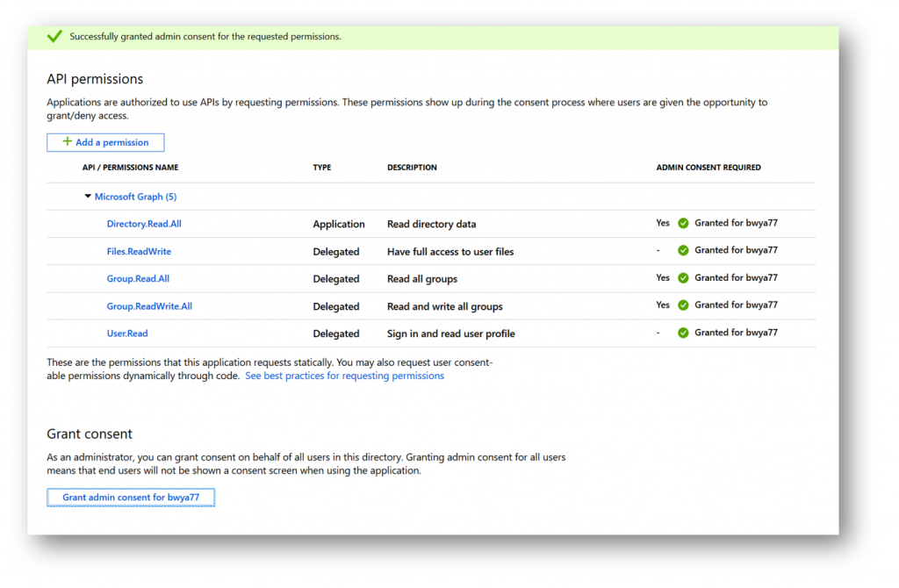Click Grant admin consent for bwya77 button

(131, 498)
